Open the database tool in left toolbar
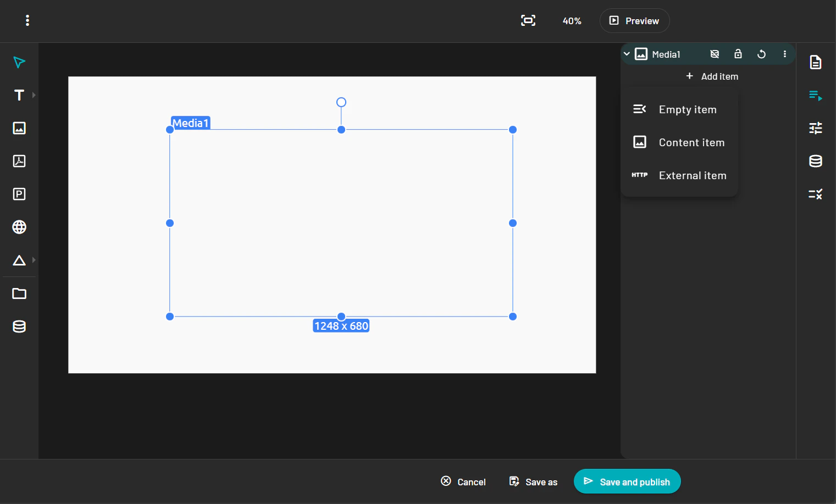 pos(19,326)
